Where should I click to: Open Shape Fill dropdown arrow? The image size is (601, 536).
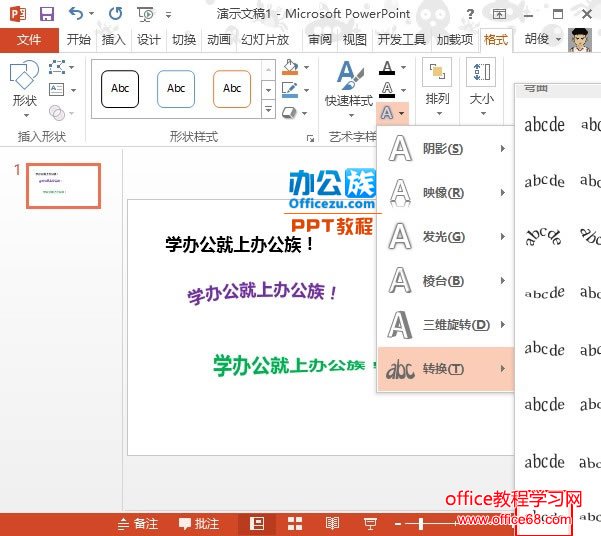(x=307, y=67)
